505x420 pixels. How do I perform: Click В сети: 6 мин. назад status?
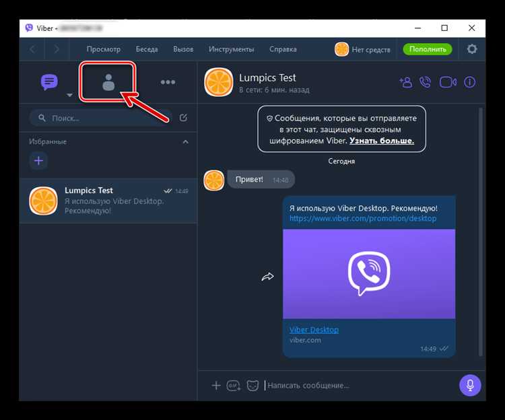(274, 90)
